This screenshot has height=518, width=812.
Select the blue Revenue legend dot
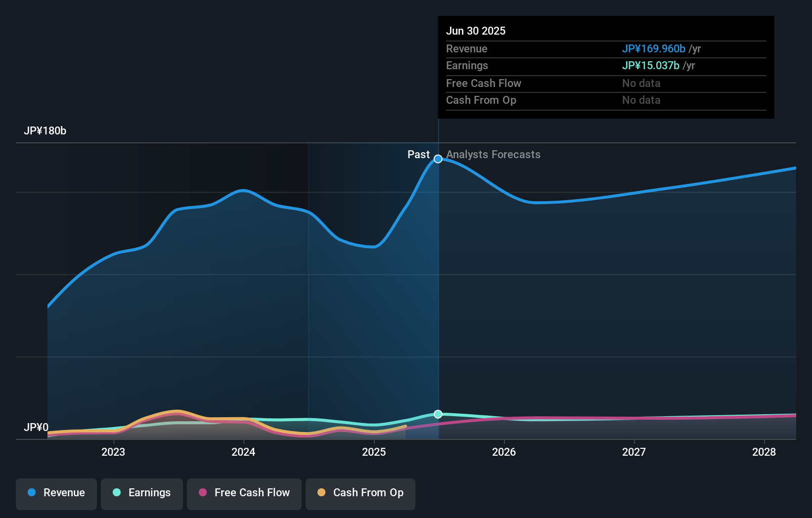32,493
